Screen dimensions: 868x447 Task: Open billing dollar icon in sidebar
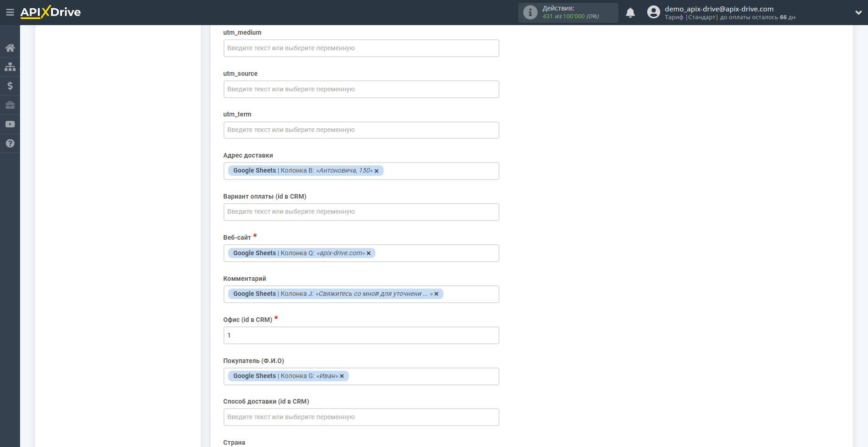(10, 86)
